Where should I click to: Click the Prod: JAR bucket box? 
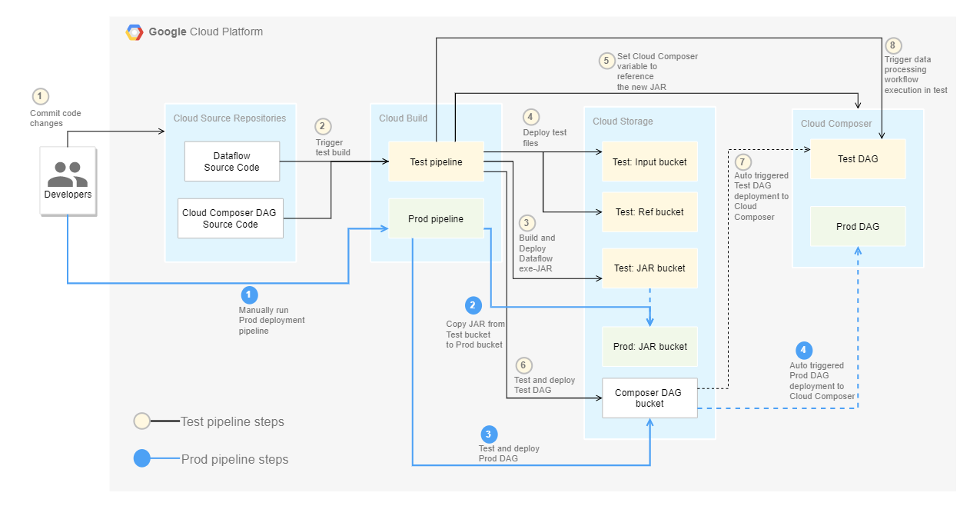pyautogui.click(x=649, y=347)
